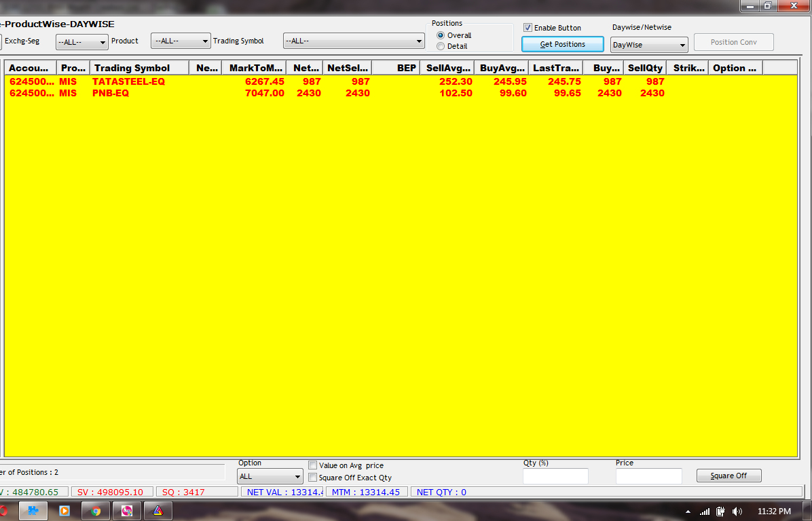
Task: Click sell average value 252.30
Action: (456, 81)
